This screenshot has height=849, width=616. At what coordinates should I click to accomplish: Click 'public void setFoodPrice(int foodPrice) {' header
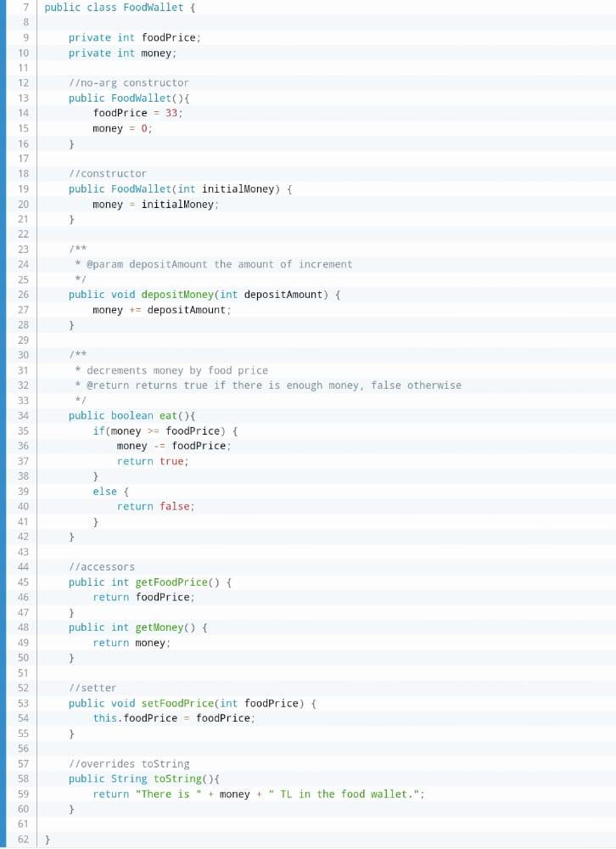[x=192, y=703]
